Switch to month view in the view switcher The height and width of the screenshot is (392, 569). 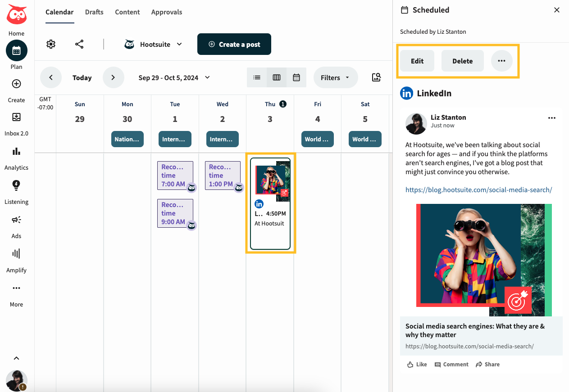(296, 77)
